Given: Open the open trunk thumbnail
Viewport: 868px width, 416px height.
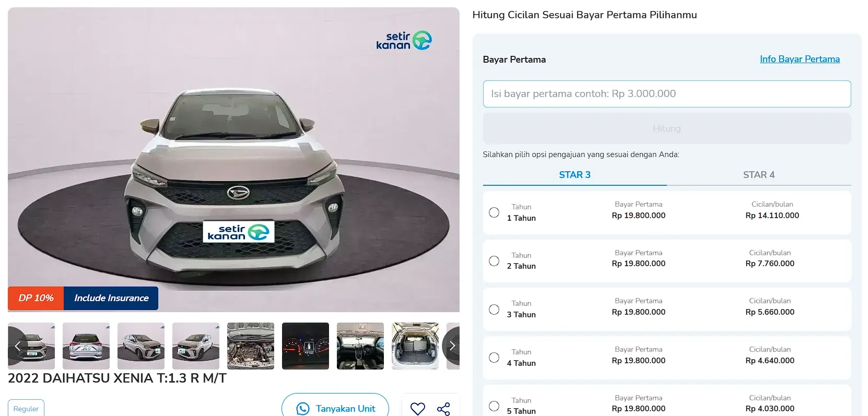Looking at the screenshot, I should (x=415, y=346).
